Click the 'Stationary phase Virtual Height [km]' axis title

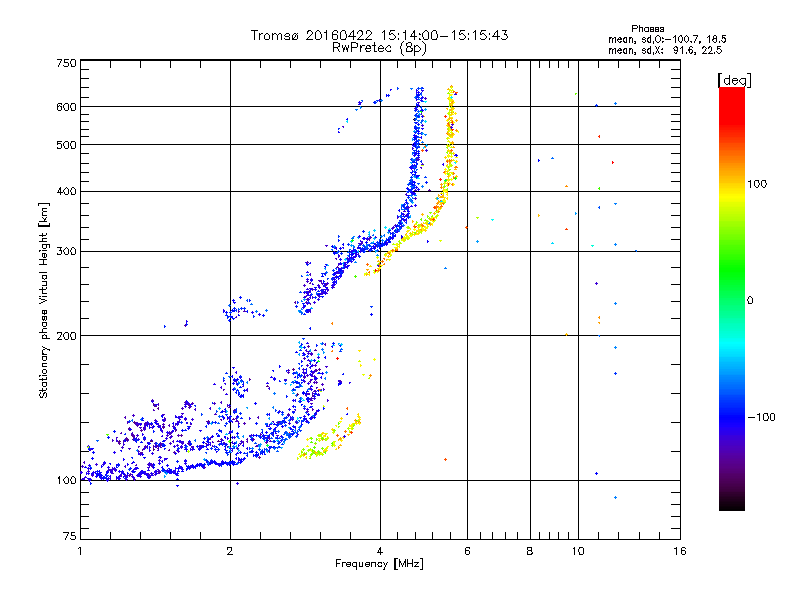tap(44, 300)
